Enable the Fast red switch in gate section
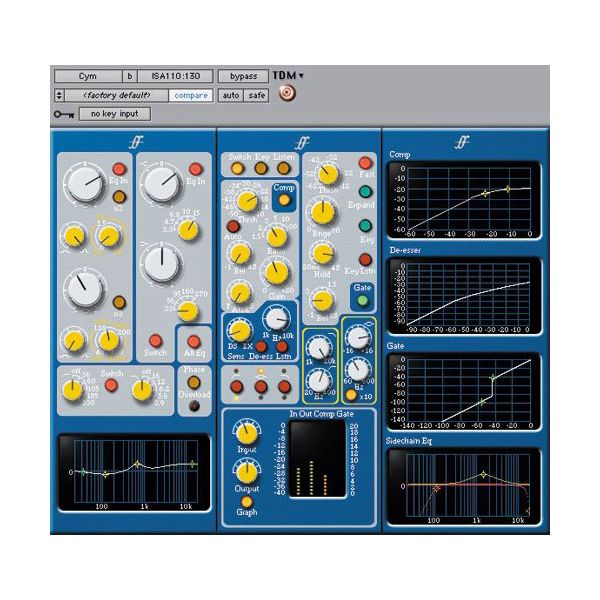 click(365, 163)
